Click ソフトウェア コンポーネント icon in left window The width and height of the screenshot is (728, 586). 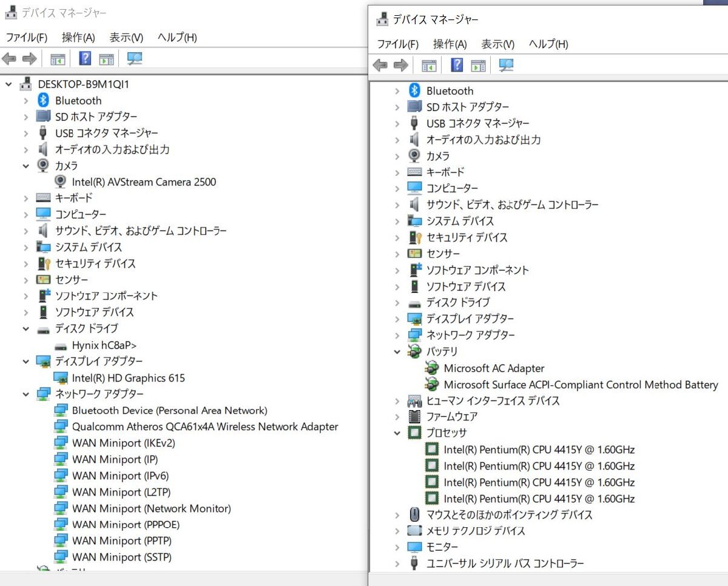pos(43,295)
